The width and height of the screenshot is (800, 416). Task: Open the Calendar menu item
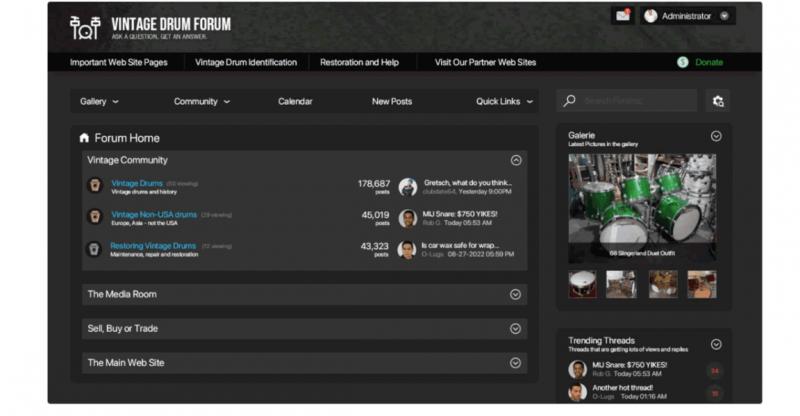295,101
